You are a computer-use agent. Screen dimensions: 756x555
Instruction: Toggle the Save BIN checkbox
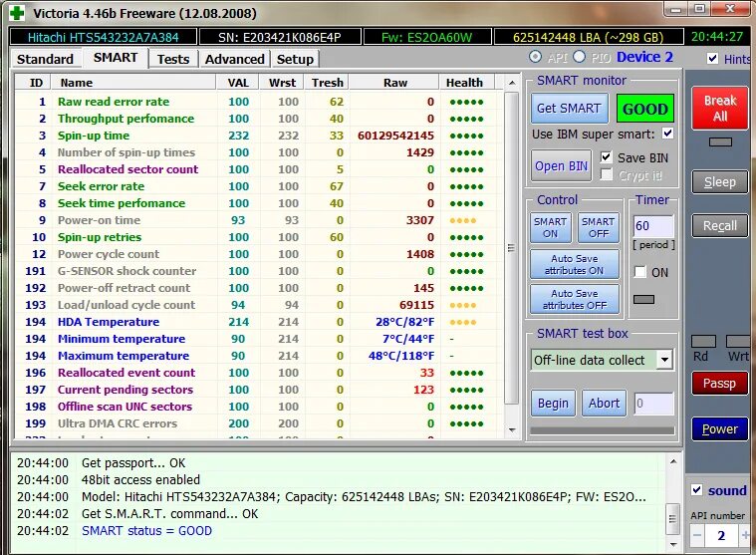tap(606, 157)
